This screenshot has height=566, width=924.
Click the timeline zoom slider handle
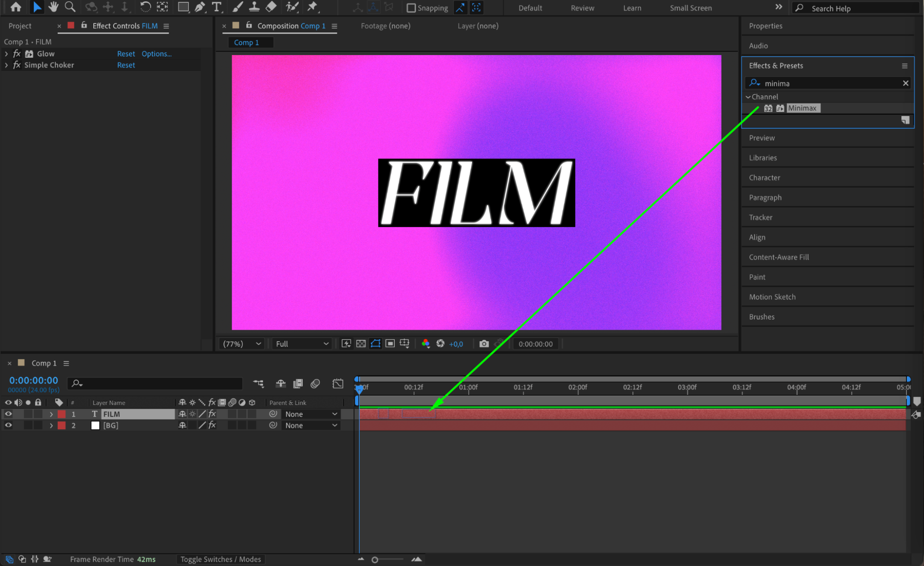tap(375, 560)
